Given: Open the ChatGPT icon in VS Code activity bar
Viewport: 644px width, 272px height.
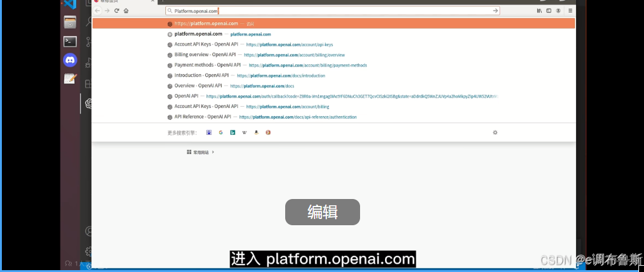Looking at the screenshot, I should tap(89, 104).
